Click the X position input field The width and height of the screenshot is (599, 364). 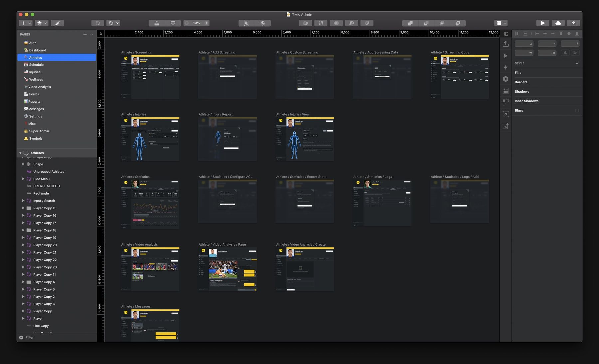pyautogui.click(x=524, y=44)
